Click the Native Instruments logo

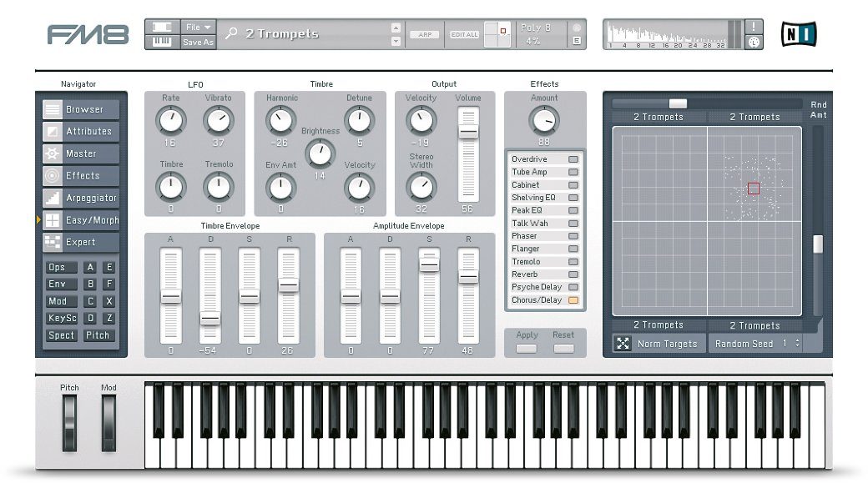coord(798,34)
